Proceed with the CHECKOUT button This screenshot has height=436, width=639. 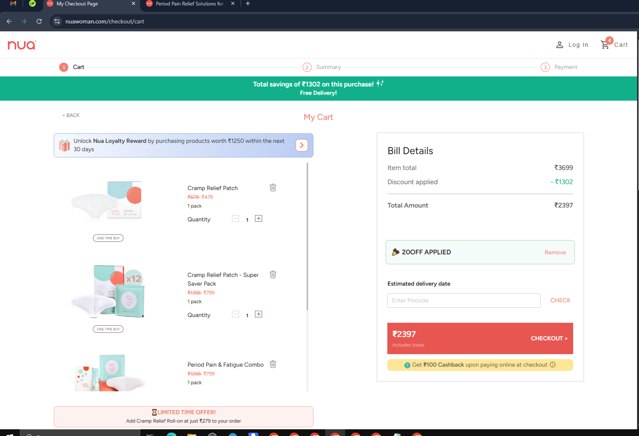(480, 338)
